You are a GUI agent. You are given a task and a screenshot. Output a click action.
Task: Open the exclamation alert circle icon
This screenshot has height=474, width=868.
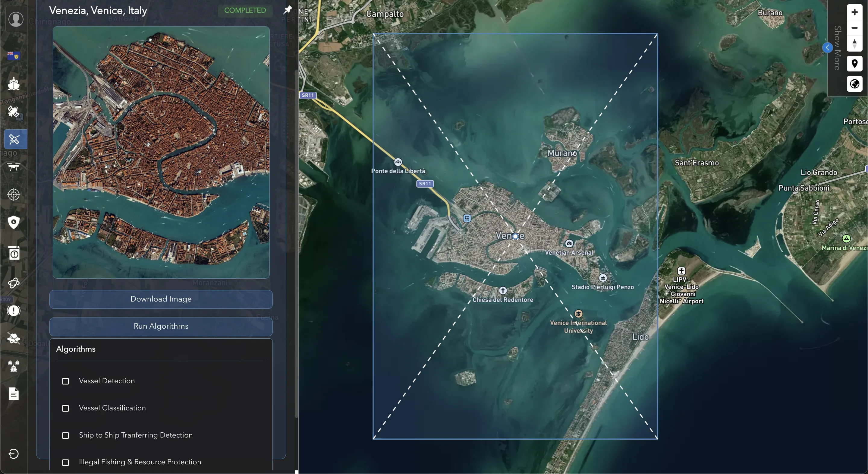click(x=14, y=311)
